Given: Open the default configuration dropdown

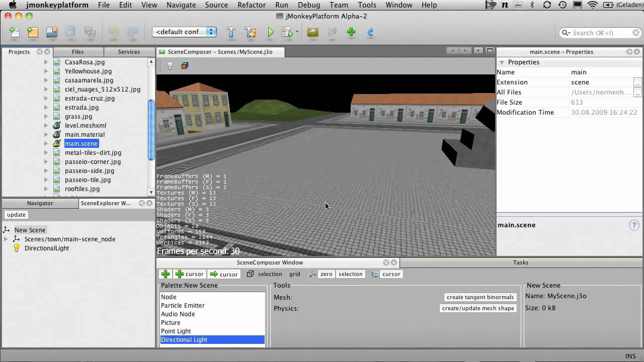Looking at the screenshot, I should [185, 32].
